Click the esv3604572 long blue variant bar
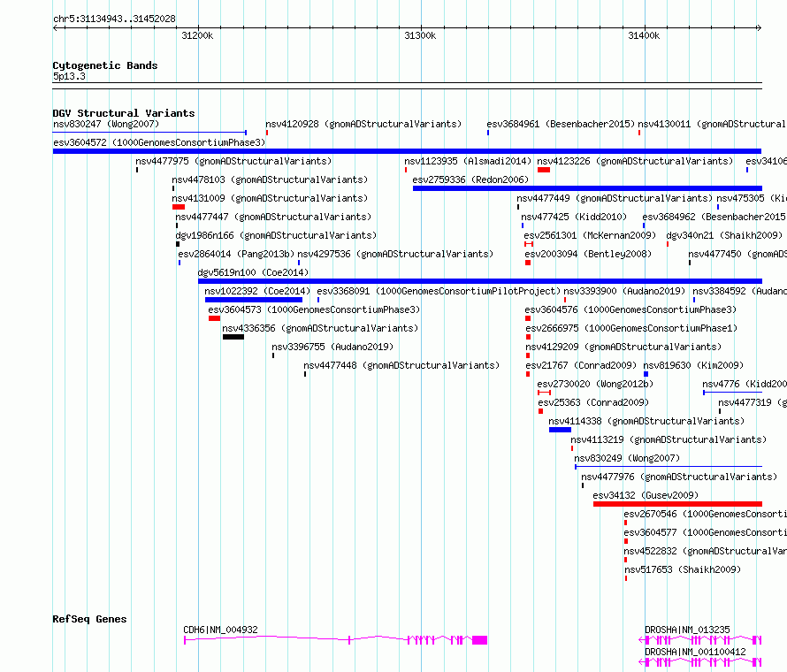 (407, 151)
